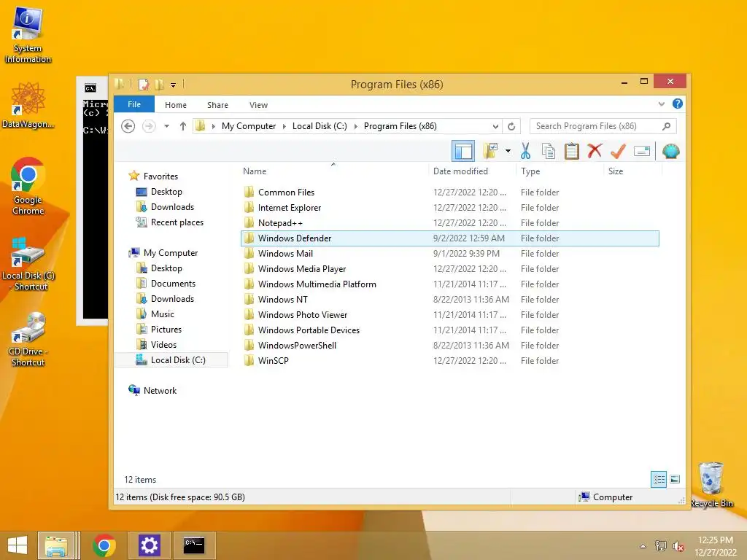
Task: Click the blue Help question mark icon
Action: coord(678,104)
